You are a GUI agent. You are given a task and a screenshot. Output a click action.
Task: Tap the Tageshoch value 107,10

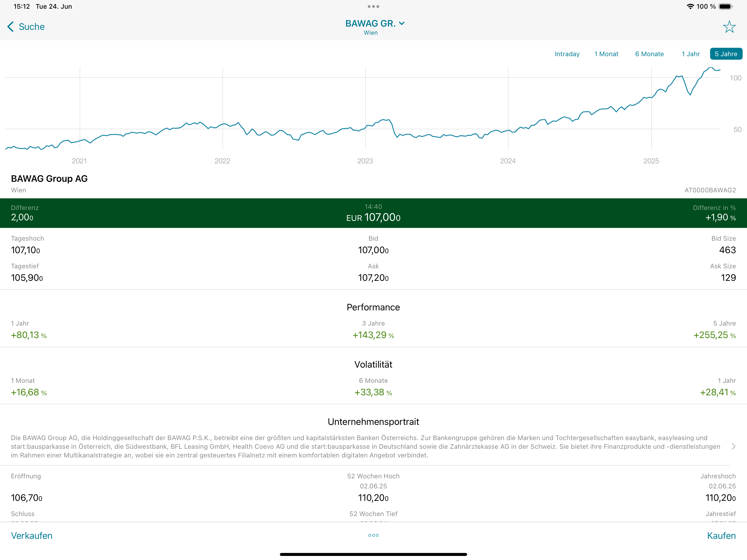(25, 250)
